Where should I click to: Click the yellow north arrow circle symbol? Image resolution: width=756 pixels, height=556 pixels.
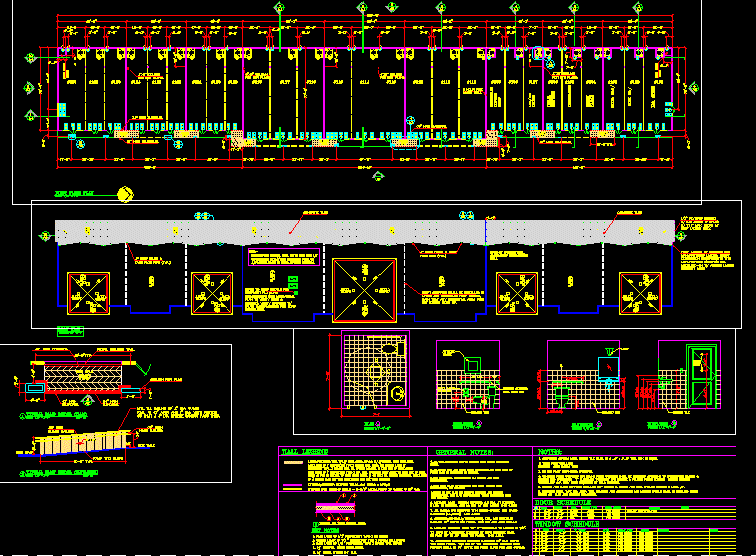(x=125, y=193)
